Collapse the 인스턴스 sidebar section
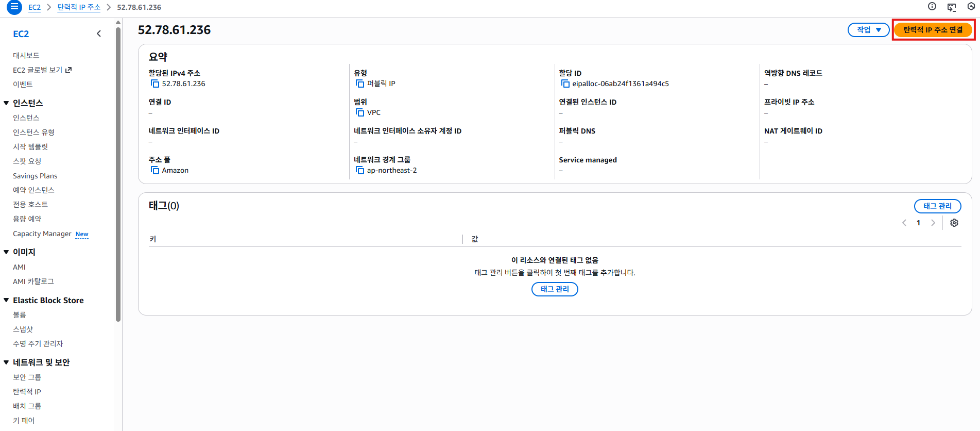 pos(6,103)
